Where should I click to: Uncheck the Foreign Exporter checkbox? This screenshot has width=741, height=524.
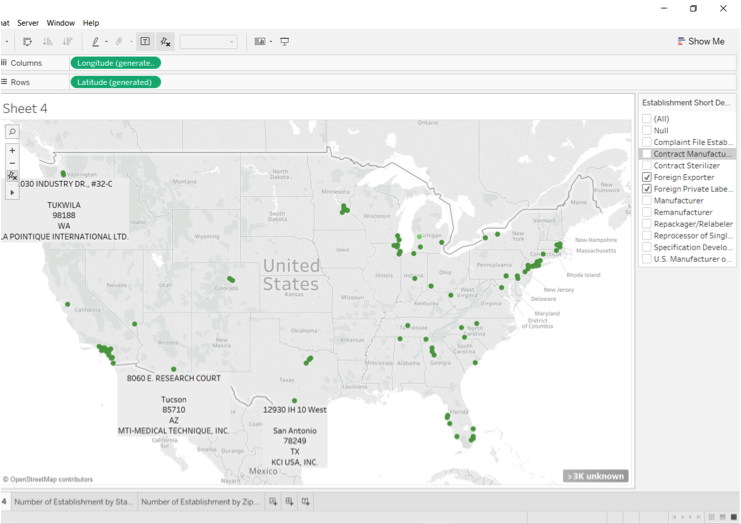[647, 177]
